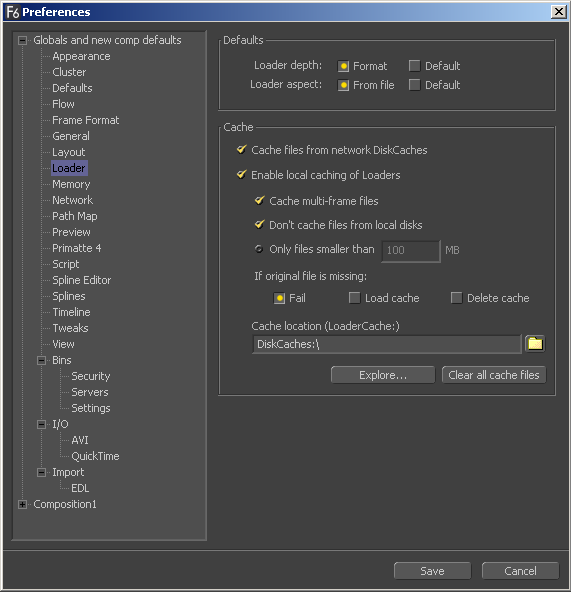571x592 pixels.
Task: Open Primatte 4 preferences
Action: click(x=76, y=248)
